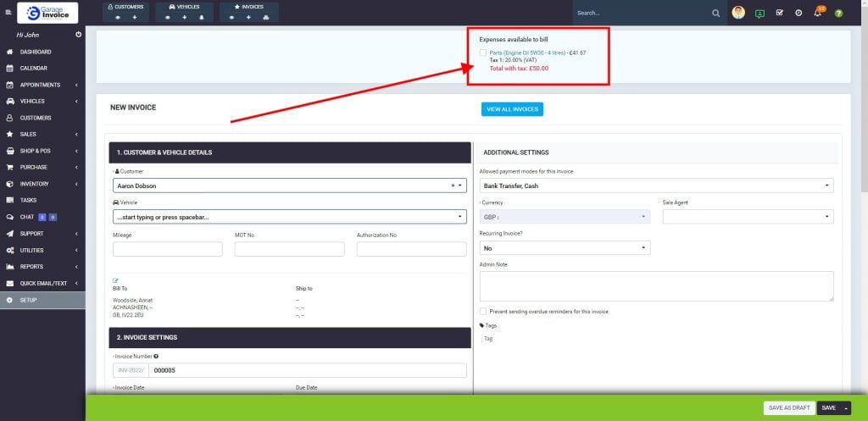This screenshot has height=421, width=868.
Task: Open the Sale Agent dropdown
Action: 748,217
